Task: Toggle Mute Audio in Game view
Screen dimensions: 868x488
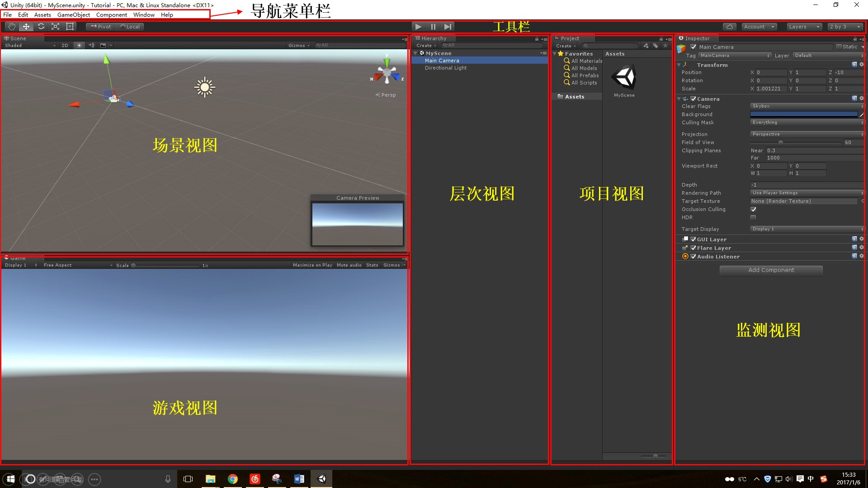Action: click(349, 264)
